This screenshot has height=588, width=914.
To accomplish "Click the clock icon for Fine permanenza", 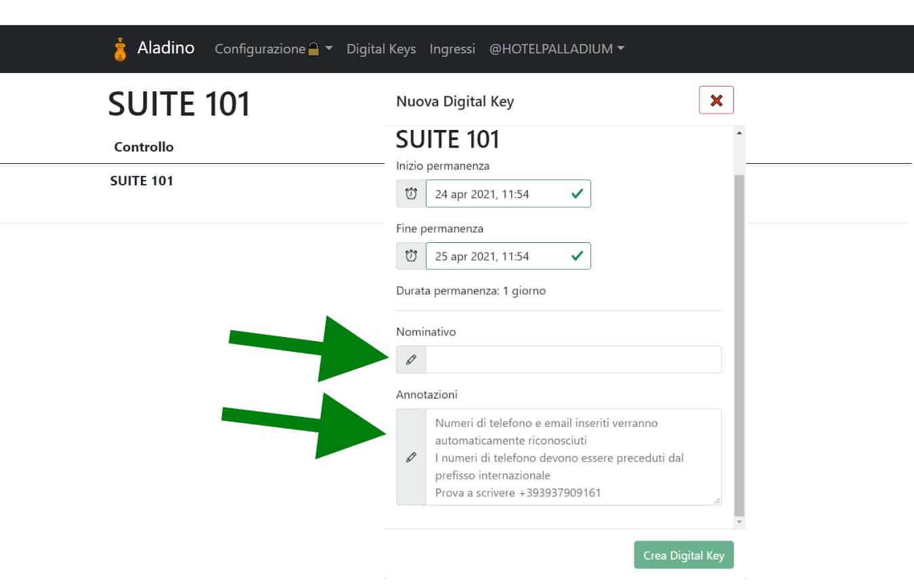I will pyautogui.click(x=411, y=256).
